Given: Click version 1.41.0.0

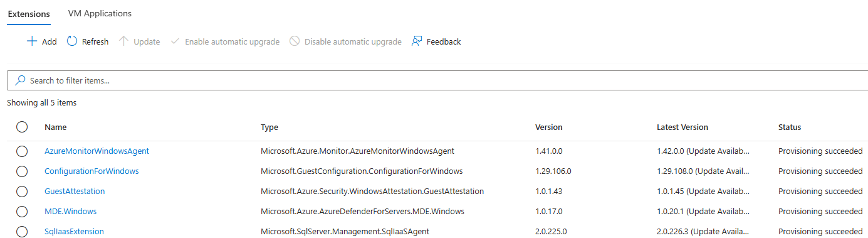Looking at the screenshot, I should pyautogui.click(x=549, y=151).
